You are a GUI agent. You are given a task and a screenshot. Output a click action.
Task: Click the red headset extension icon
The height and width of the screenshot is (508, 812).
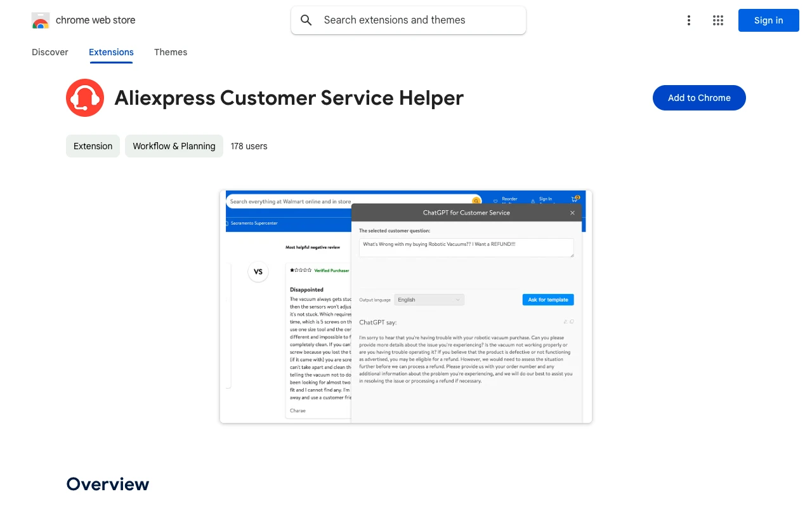[85, 98]
